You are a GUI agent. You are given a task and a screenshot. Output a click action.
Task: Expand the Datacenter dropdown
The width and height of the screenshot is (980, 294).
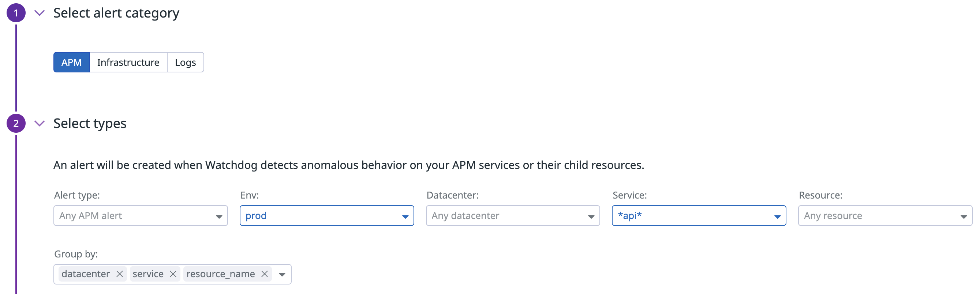(512, 216)
